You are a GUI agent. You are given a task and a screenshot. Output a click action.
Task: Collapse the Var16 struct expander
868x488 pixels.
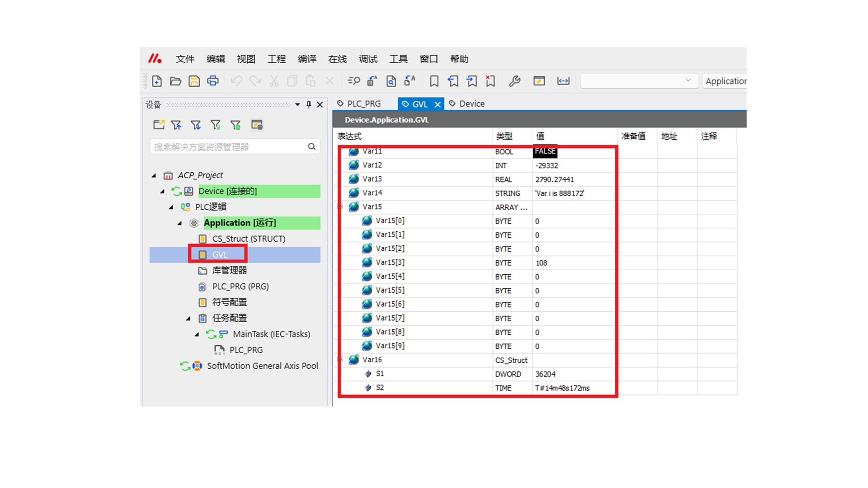pos(341,360)
